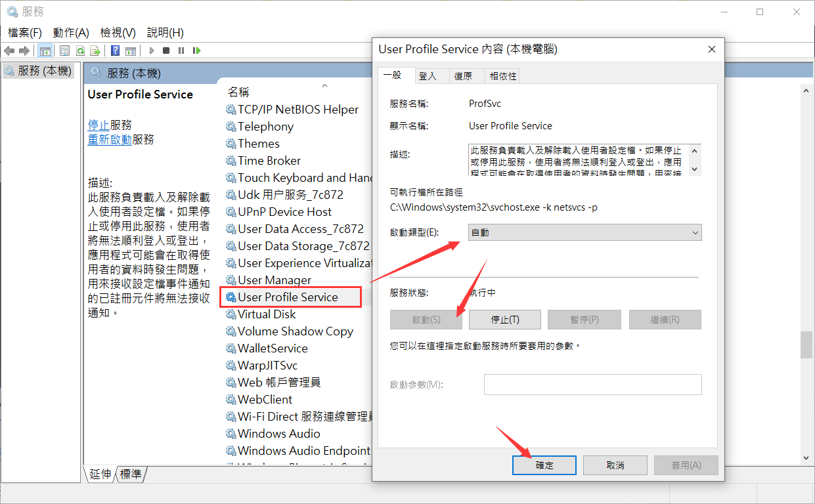Select the User Profile Service row

(x=291, y=297)
